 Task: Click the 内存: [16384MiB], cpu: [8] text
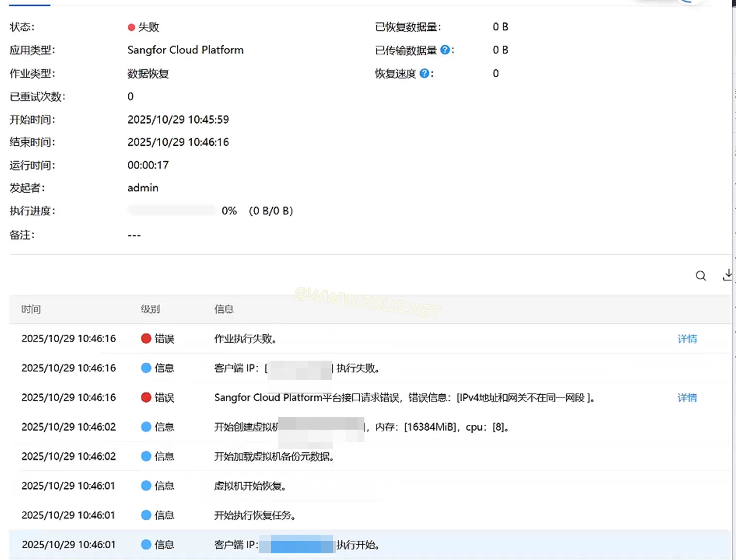click(443, 427)
